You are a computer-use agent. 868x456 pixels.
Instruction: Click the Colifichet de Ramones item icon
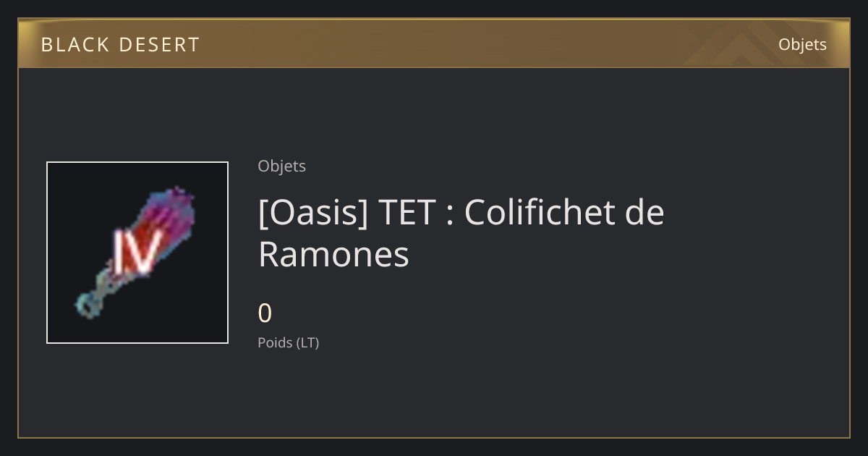point(137,253)
